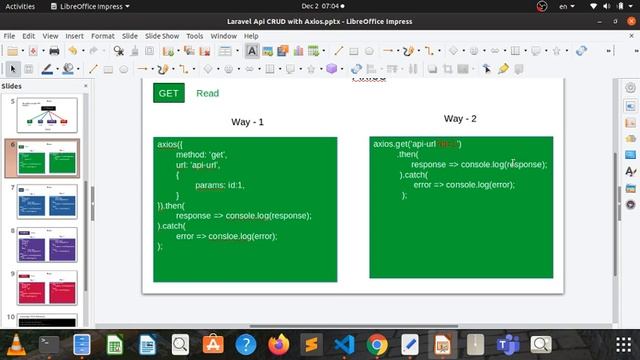Image resolution: width=640 pixels, height=360 pixels.
Task: Click the Fill Color swatch
Action: tap(68, 69)
